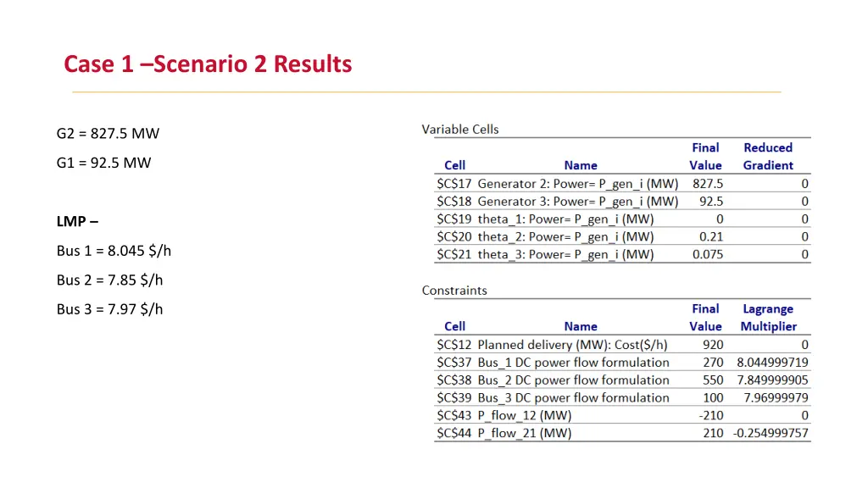The width and height of the screenshot is (868, 488).
Task: Click cell reference $C$39
Action: coord(454,398)
